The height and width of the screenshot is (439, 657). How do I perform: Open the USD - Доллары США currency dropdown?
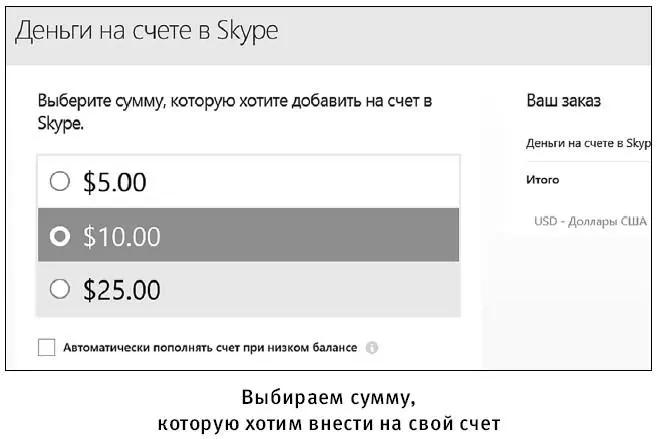click(590, 221)
